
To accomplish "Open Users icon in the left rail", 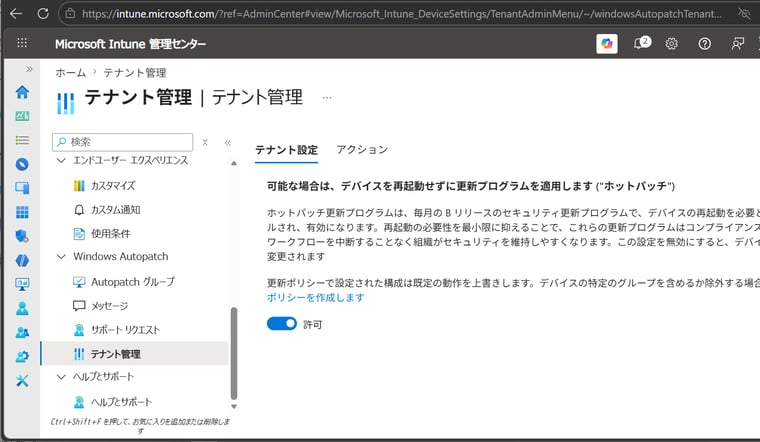I will click(x=22, y=308).
